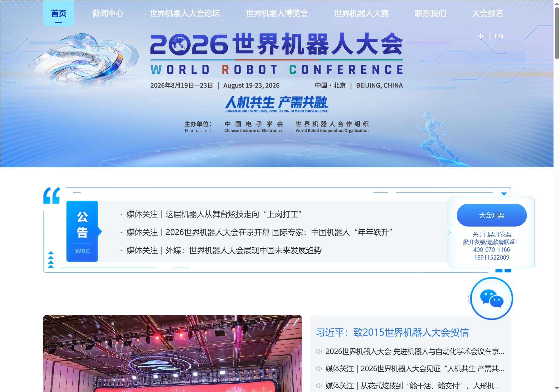The image size is (560, 392).
Task: Open the 联系我们 contact page
Action: [431, 13]
